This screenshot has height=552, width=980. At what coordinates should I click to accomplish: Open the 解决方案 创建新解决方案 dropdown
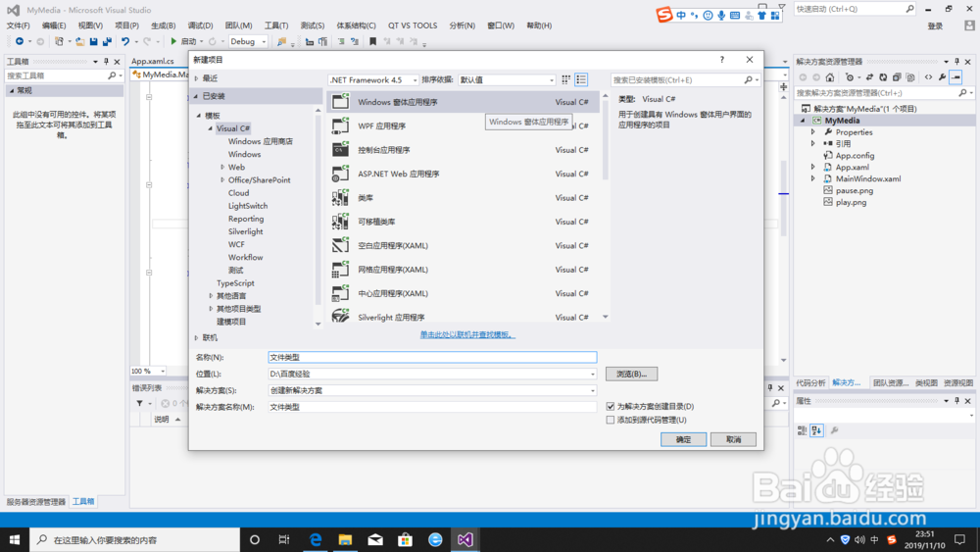coord(593,390)
